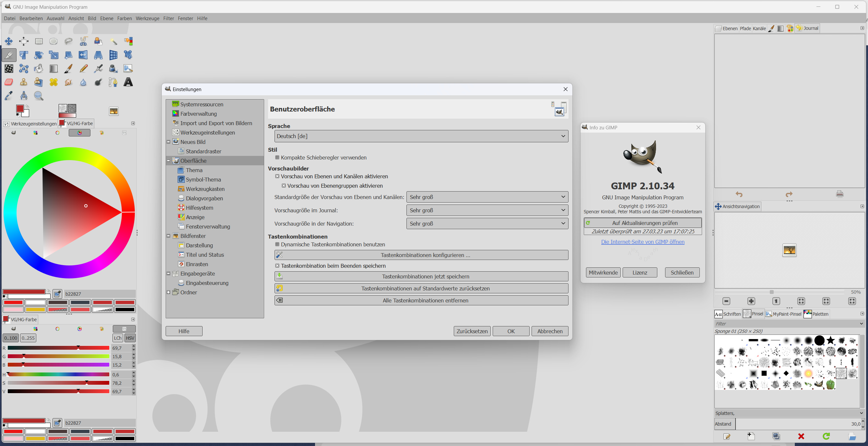This screenshot has height=446, width=868.
Task: Open the Die Internet-Seite von GIMP öffnen link
Action: click(x=643, y=242)
